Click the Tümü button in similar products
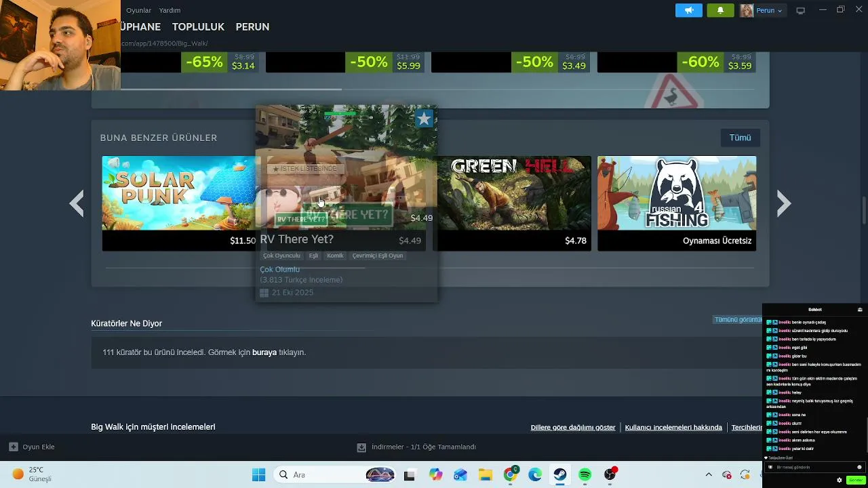The image size is (868, 488). coord(740,138)
